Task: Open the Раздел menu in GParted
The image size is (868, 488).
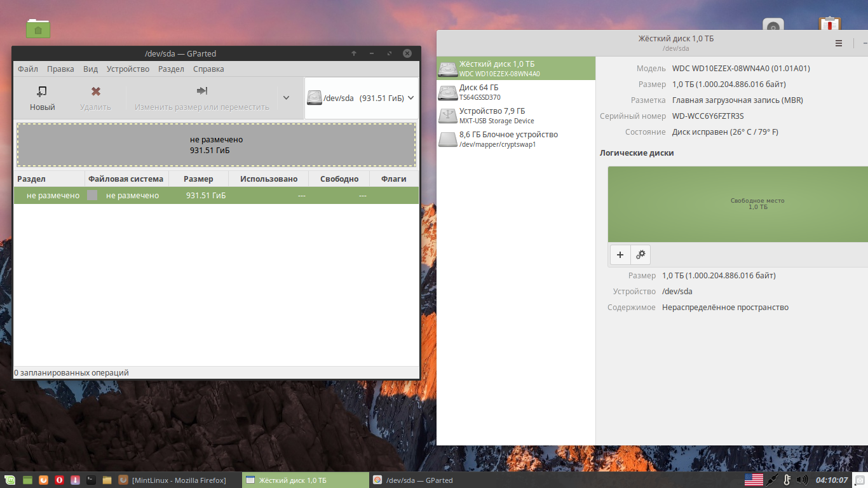Action: coord(171,69)
